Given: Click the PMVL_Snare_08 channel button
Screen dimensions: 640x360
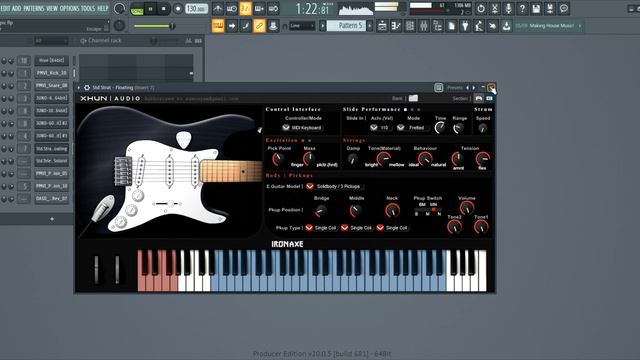Looking at the screenshot, I should click(51, 86).
